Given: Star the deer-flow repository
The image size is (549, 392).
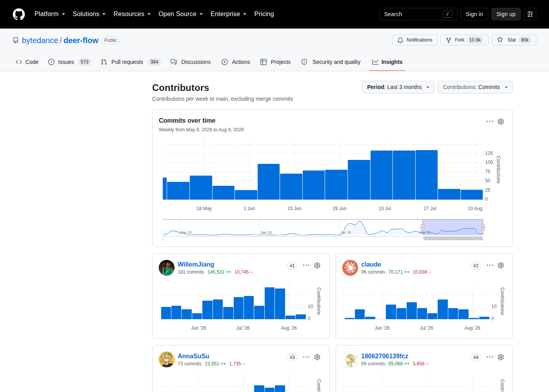Looking at the screenshot, I should [514, 40].
